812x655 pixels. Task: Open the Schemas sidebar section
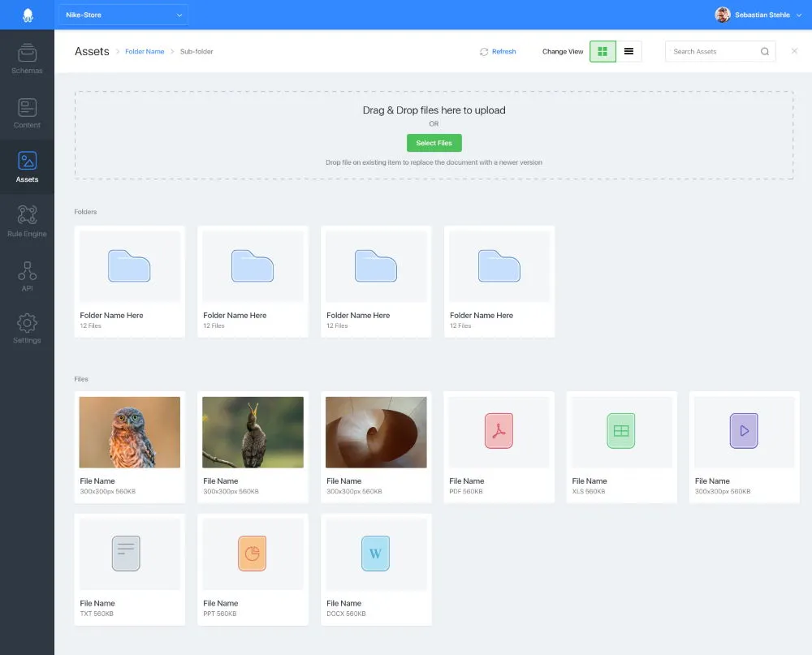tap(27, 58)
